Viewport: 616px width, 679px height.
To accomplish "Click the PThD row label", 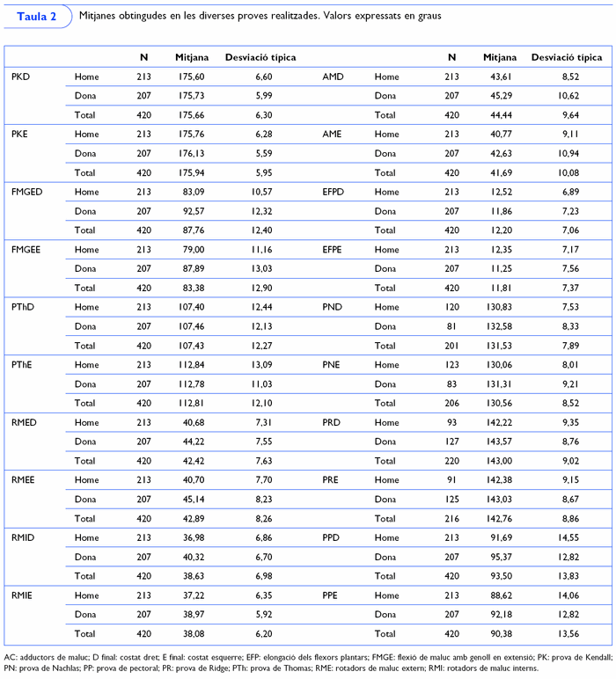I will pyautogui.click(x=24, y=305).
